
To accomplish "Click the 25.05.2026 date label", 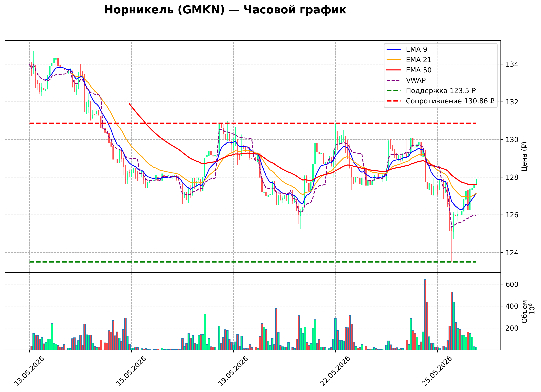I will 437,371.
